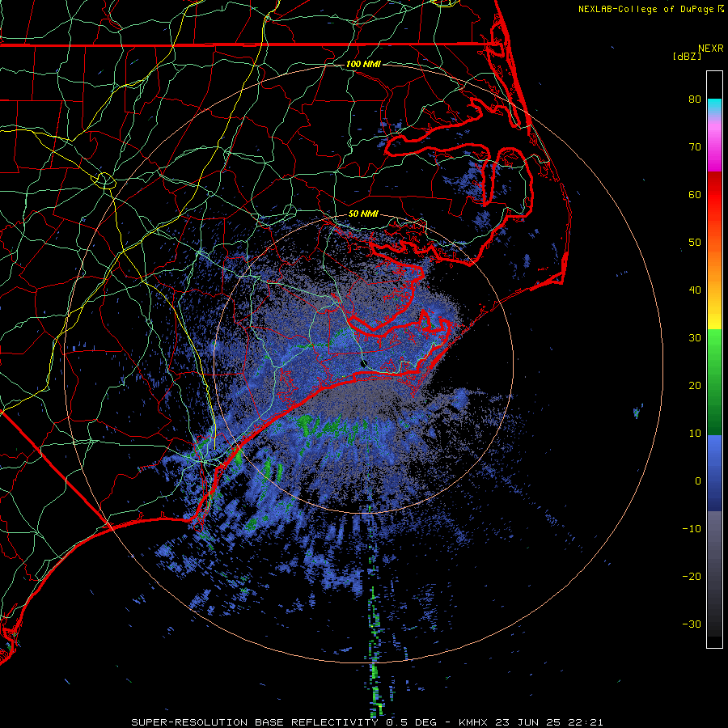Screen dimensions: 728x728
Task: Click the blue band of the color scale
Action: click(x=714, y=473)
